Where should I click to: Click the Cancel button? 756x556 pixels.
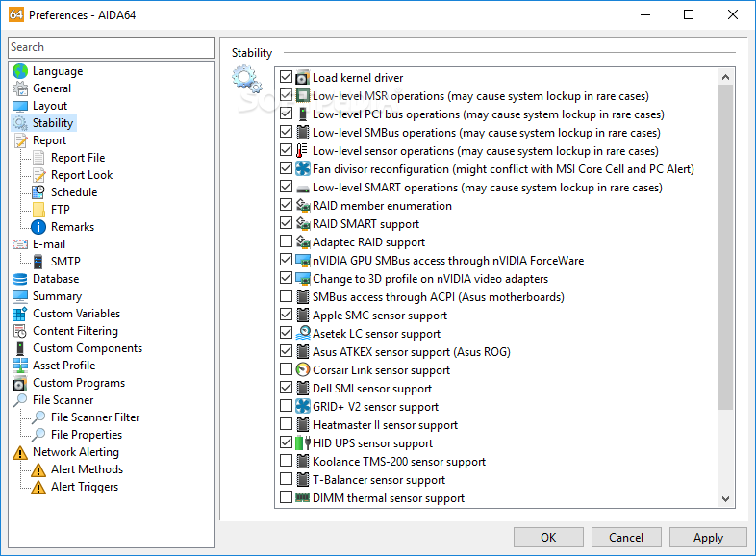[626, 537]
